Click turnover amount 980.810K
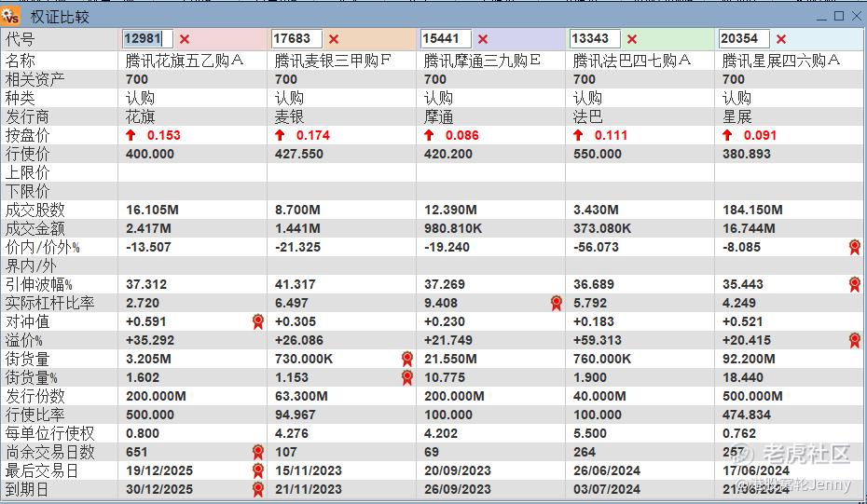This screenshot has height=504, width=867. 453,229
